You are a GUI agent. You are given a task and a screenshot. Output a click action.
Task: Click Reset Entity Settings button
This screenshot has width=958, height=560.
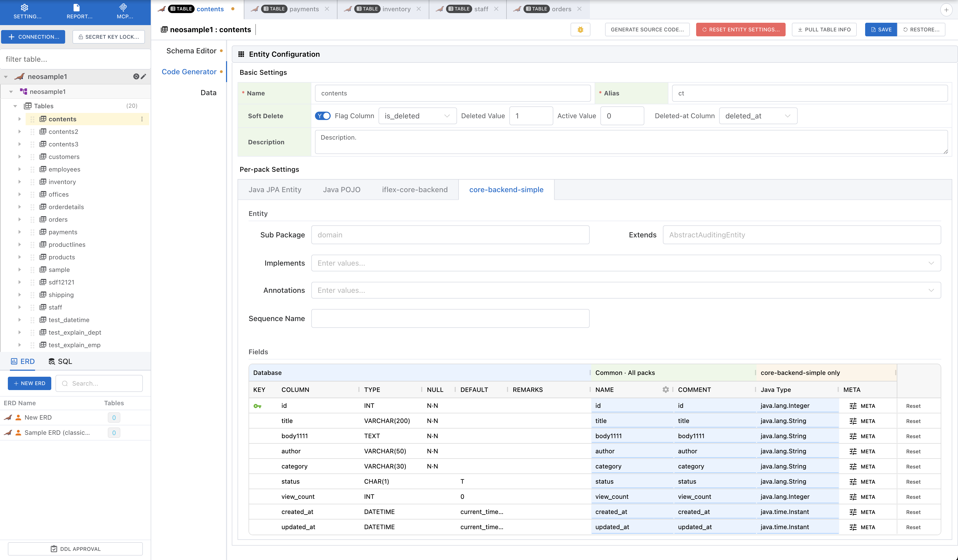741,30
